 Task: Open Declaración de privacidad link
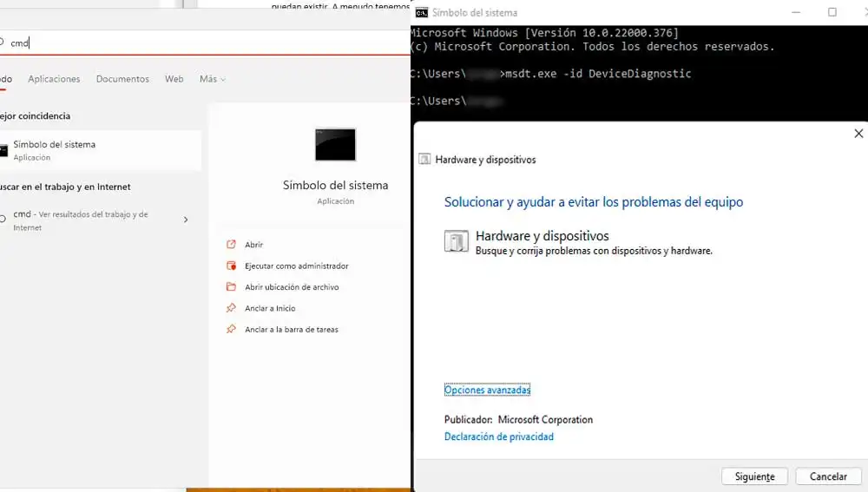[499, 436]
